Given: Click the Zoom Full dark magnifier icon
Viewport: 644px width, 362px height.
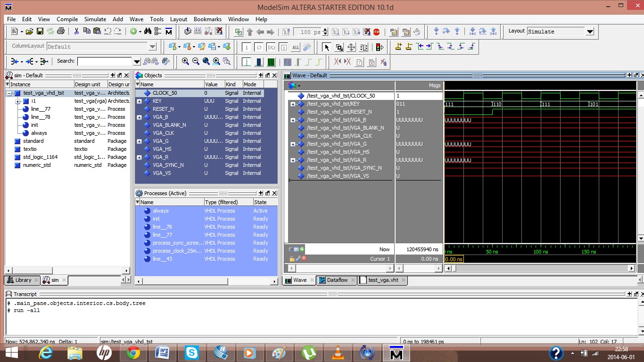Looking at the screenshot, I should coord(206,61).
